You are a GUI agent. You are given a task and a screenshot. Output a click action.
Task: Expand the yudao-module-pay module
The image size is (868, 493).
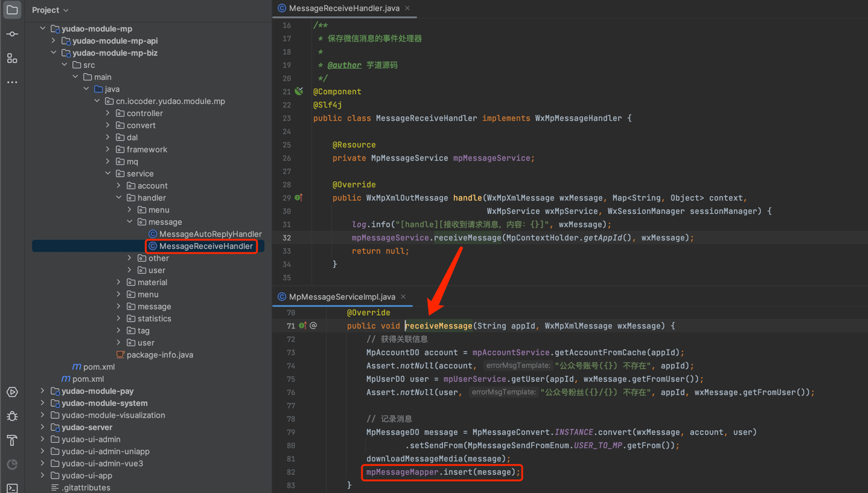(x=43, y=391)
